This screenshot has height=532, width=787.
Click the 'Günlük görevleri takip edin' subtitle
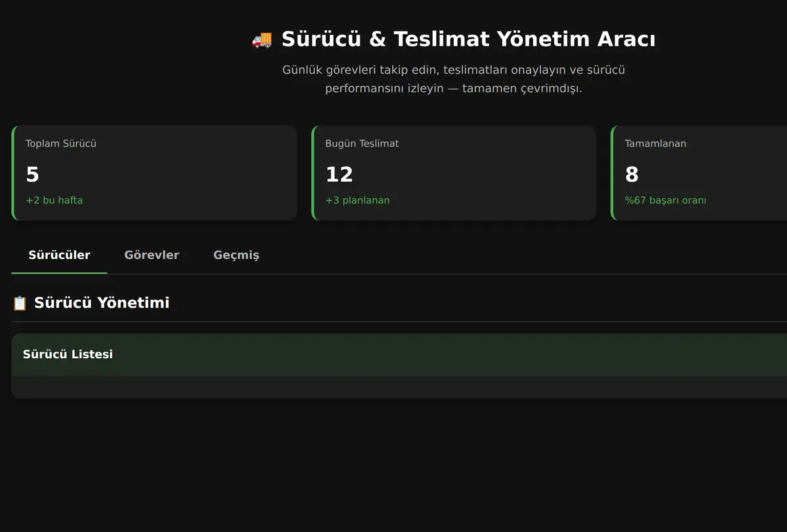(x=454, y=79)
